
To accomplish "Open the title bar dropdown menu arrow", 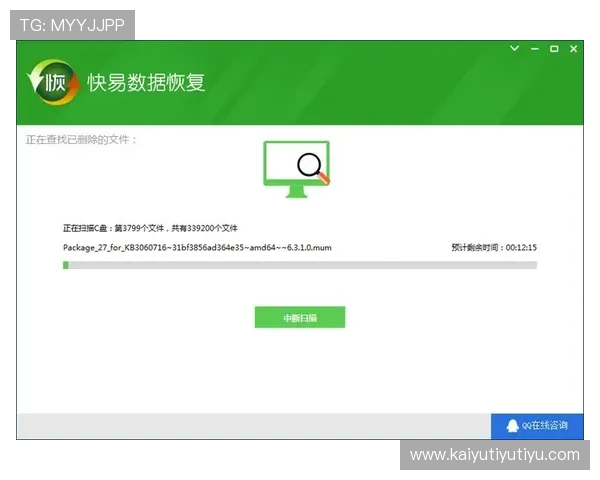I will coord(515,48).
